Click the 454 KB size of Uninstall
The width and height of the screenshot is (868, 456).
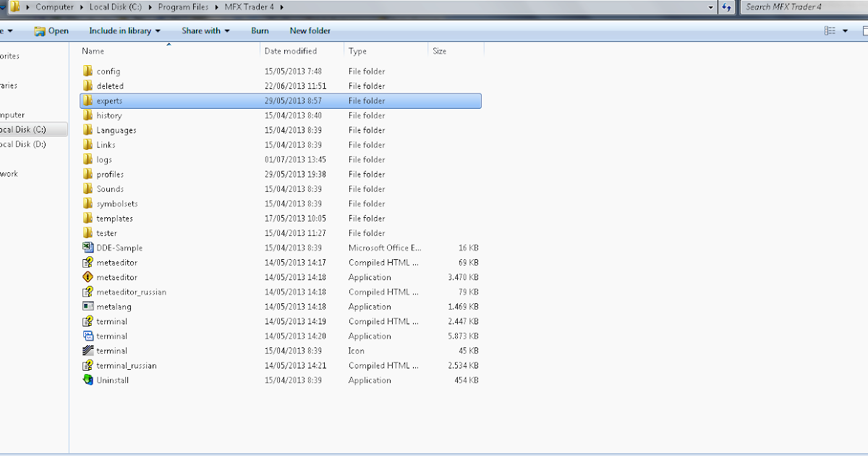[467, 380]
